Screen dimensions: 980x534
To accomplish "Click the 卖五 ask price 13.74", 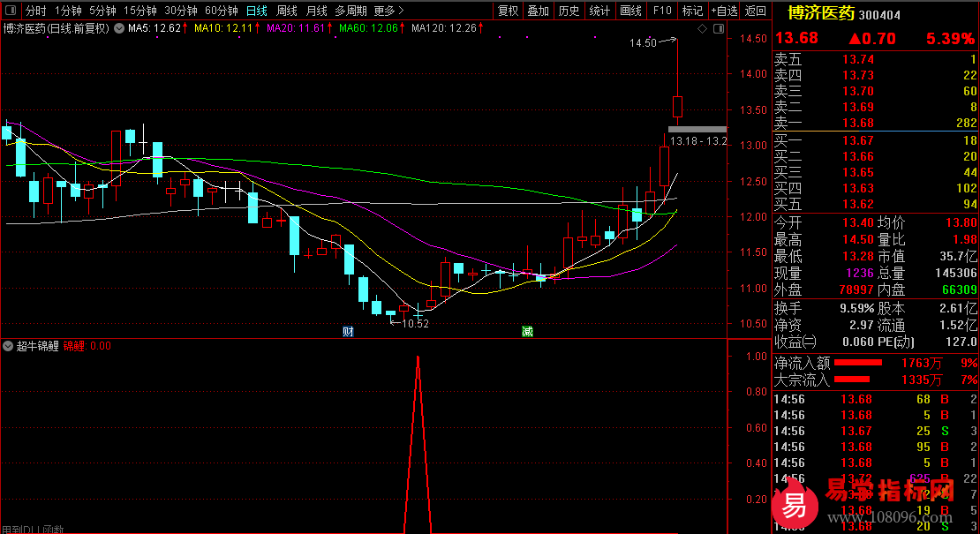I will point(858,59).
